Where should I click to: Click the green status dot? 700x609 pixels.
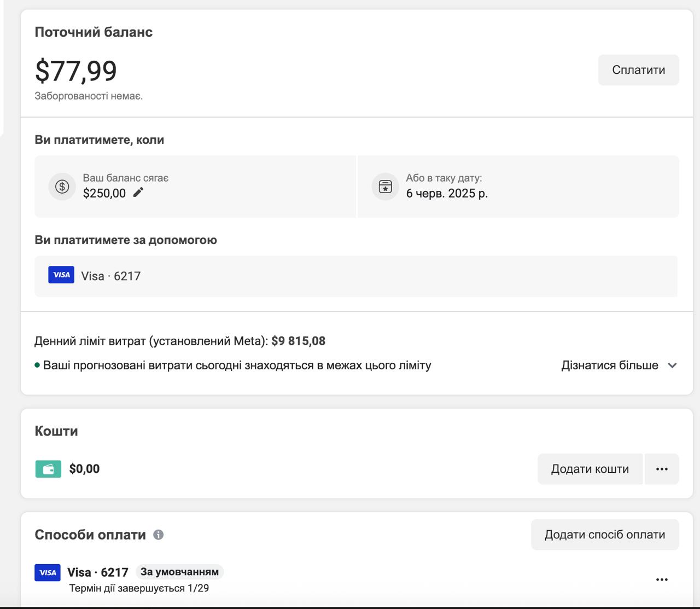pyautogui.click(x=37, y=365)
